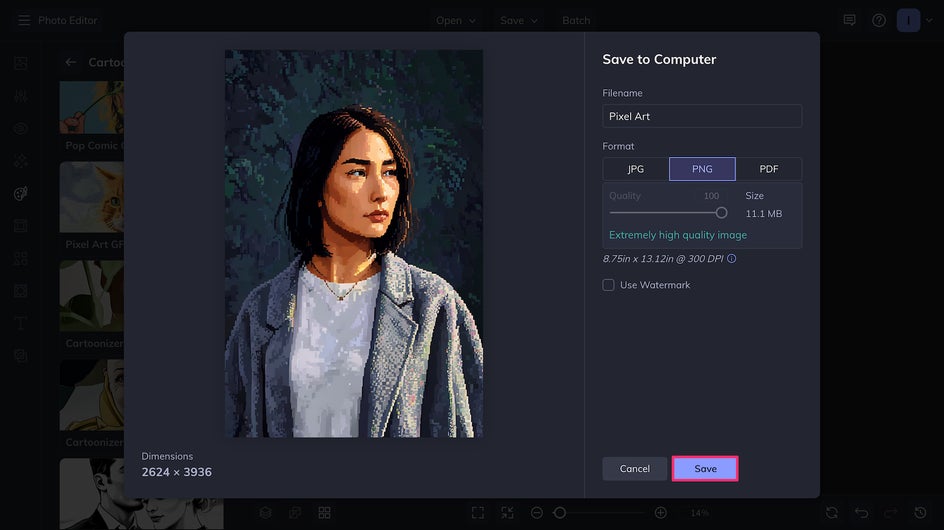
Task: Select PDF format
Action: (x=769, y=169)
